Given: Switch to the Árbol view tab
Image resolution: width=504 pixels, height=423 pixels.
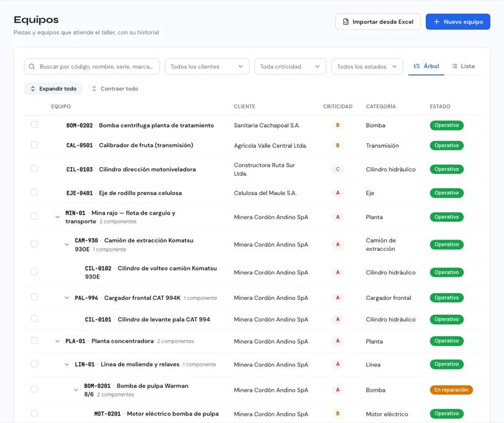Looking at the screenshot, I should pyautogui.click(x=426, y=66).
